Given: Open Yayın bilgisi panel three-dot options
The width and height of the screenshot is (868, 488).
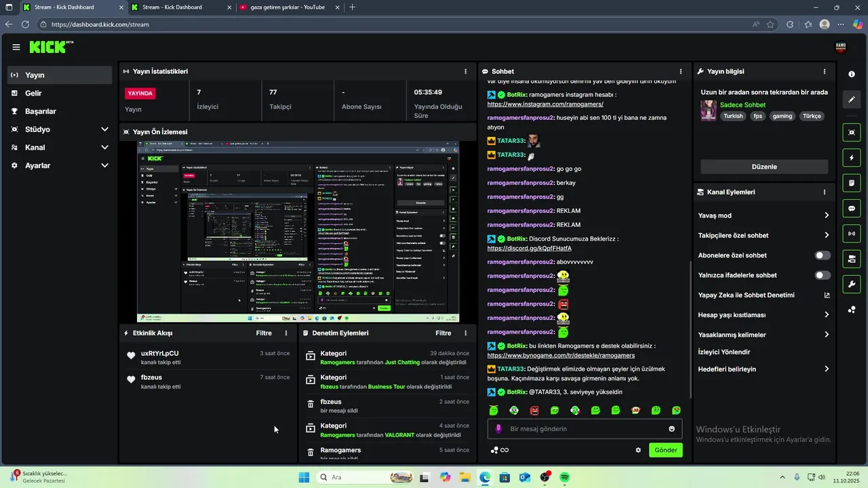Looking at the screenshot, I should (825, 71).
